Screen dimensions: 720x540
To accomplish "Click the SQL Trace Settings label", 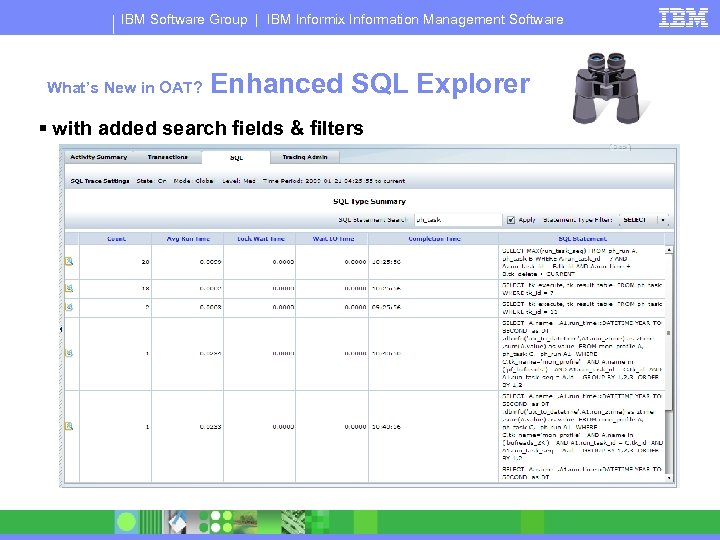I will (100, 181).
